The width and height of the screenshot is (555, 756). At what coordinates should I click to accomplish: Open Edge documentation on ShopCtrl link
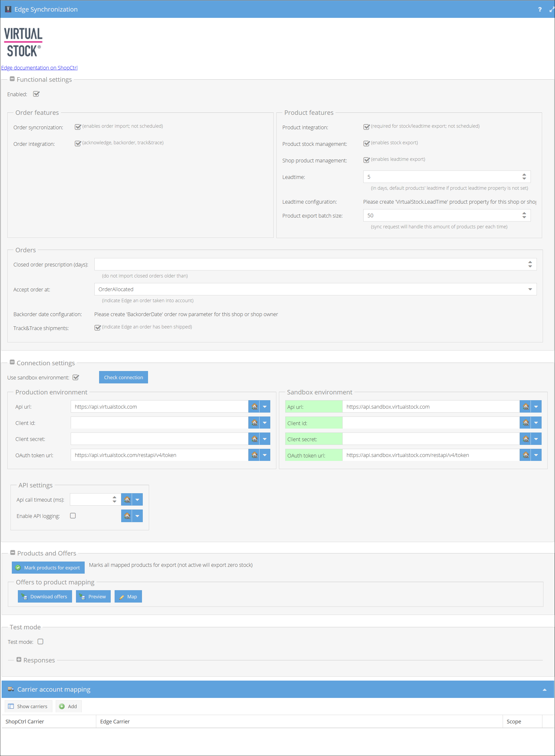pos(39,68)
